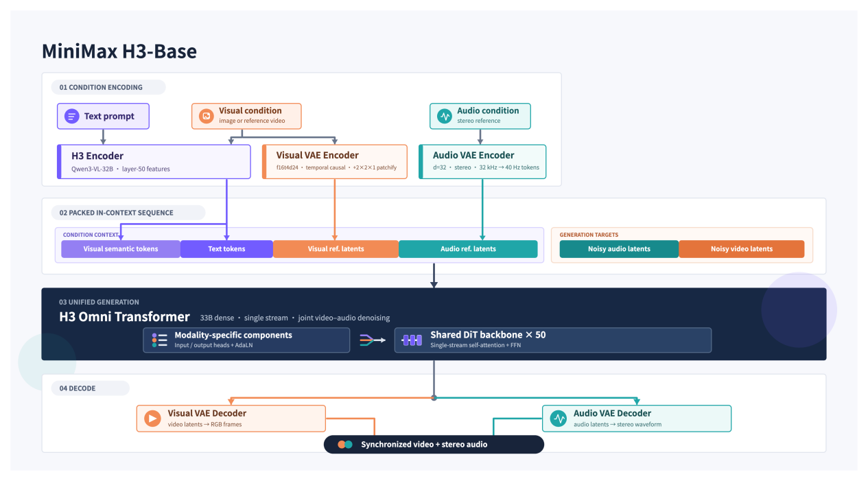Click the Visual VAE Decoder box
Viewport: 868px width, 481px height.
pos(231,418)
